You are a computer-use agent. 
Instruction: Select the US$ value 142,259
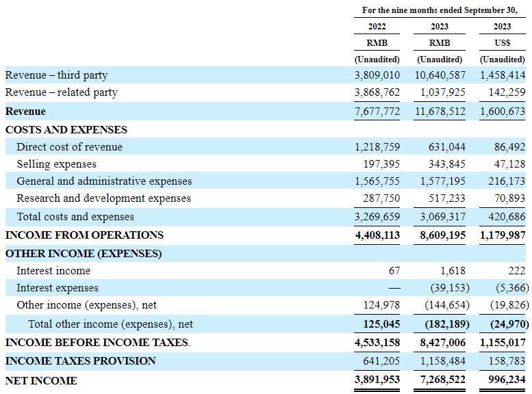pos(507,92)
